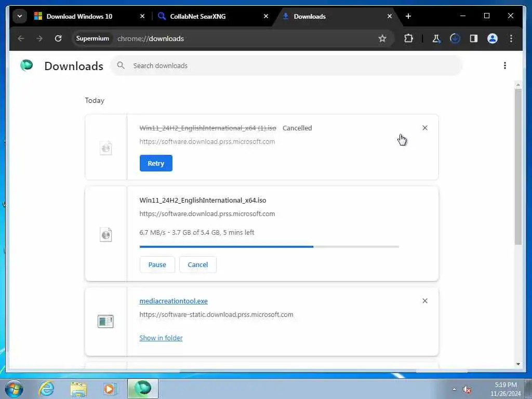Show hidden system tray icons

[454, 389]
